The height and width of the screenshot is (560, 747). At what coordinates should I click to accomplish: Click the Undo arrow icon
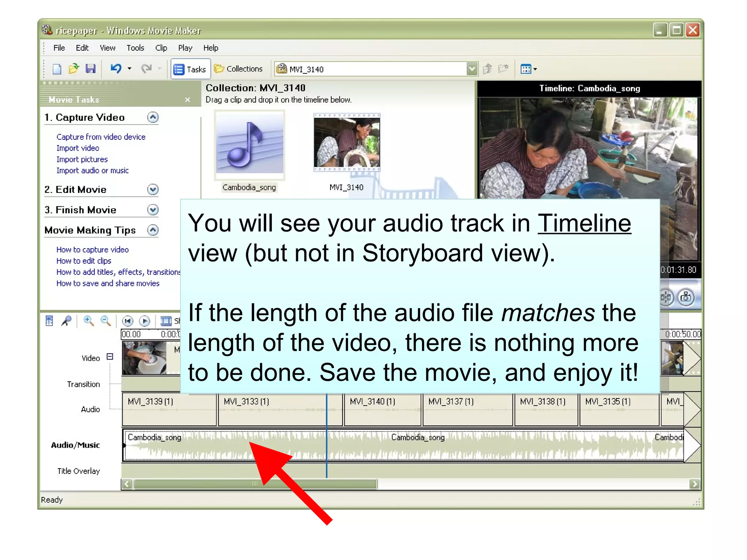tap(116, 69)
